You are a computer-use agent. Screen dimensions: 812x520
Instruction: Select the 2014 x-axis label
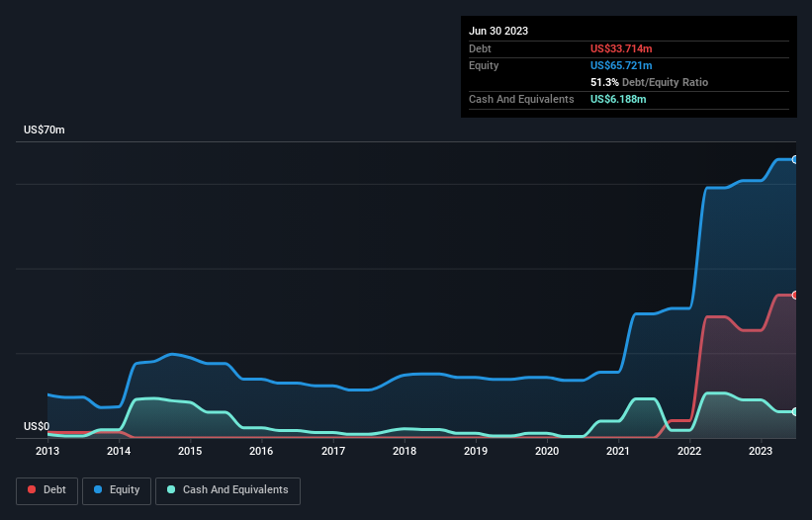coord(119,451)
